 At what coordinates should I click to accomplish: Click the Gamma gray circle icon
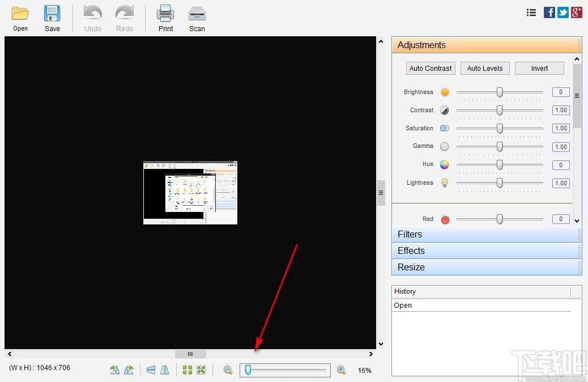click(x=444, y=146)
